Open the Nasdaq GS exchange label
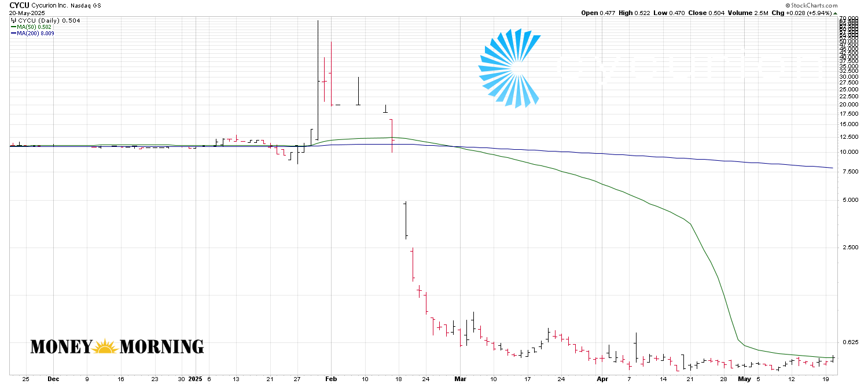This screenshot has height=384, width=868. click(86, 6)
